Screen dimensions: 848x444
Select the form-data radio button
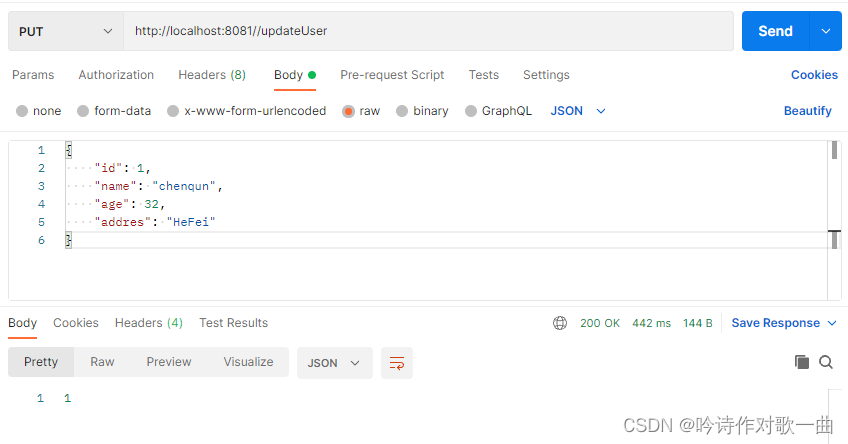(x=83, y=111)
